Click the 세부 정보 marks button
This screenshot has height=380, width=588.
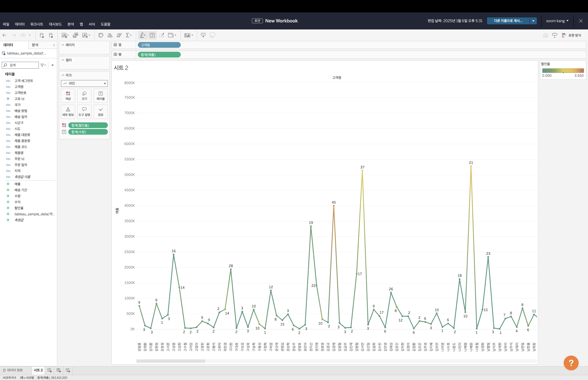68,112
